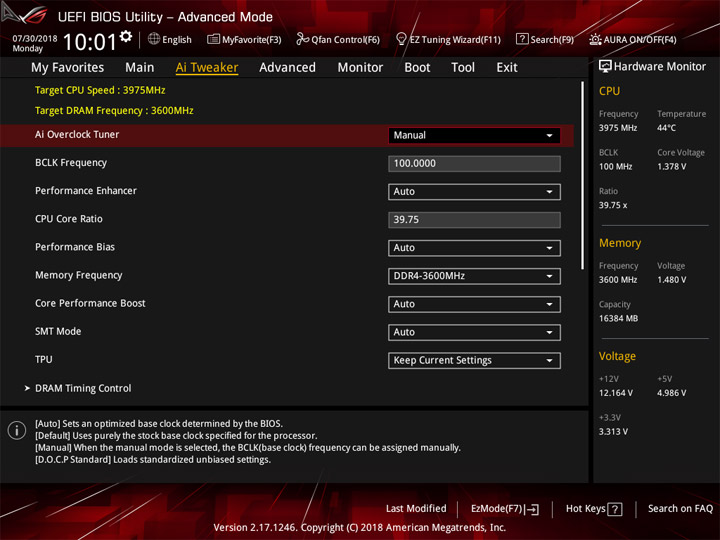This screenshot has height=540, width=720.
Task: Select the Performance Enhancer row label
Action: (x=86, y=191)
